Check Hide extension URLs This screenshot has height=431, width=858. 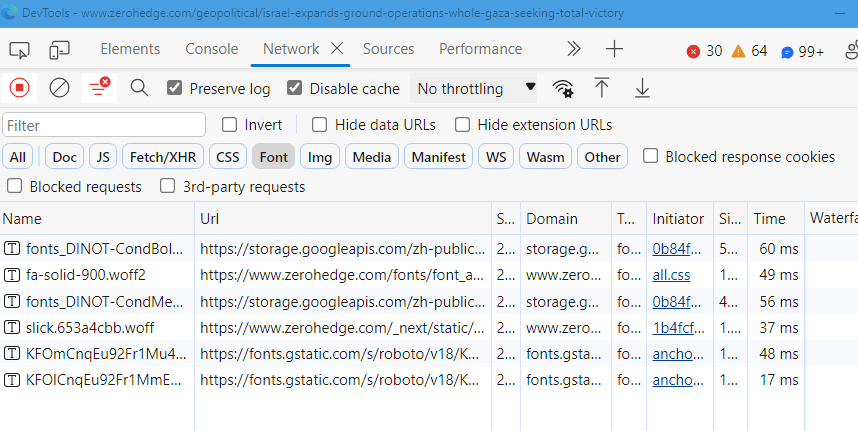click(x=462, y=125)
